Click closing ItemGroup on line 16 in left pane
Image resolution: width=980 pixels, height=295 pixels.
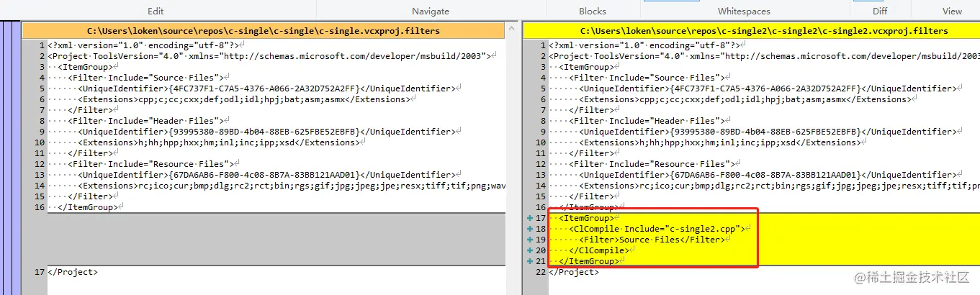click(90, 207)
